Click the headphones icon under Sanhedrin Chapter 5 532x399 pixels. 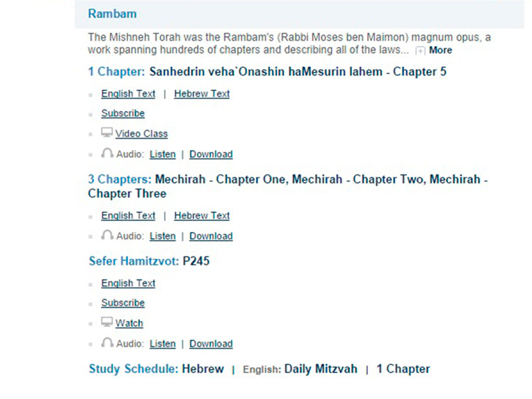(107, 153)
